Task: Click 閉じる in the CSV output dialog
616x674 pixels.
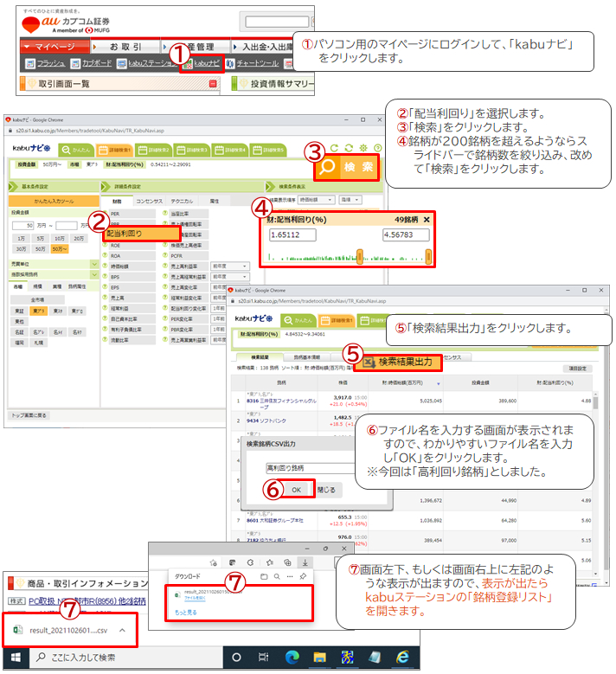Action: coord(329,490)
